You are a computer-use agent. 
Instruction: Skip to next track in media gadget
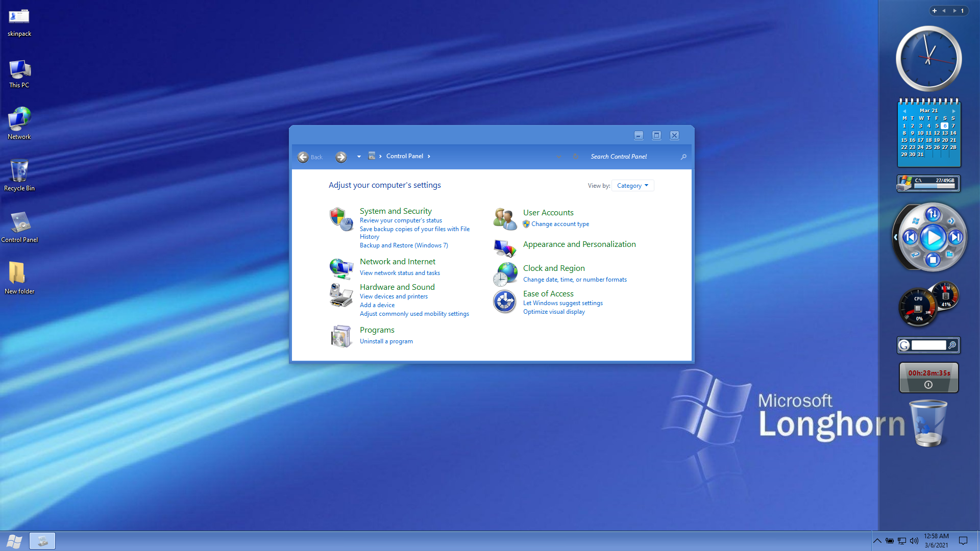(x=955, y=237)
